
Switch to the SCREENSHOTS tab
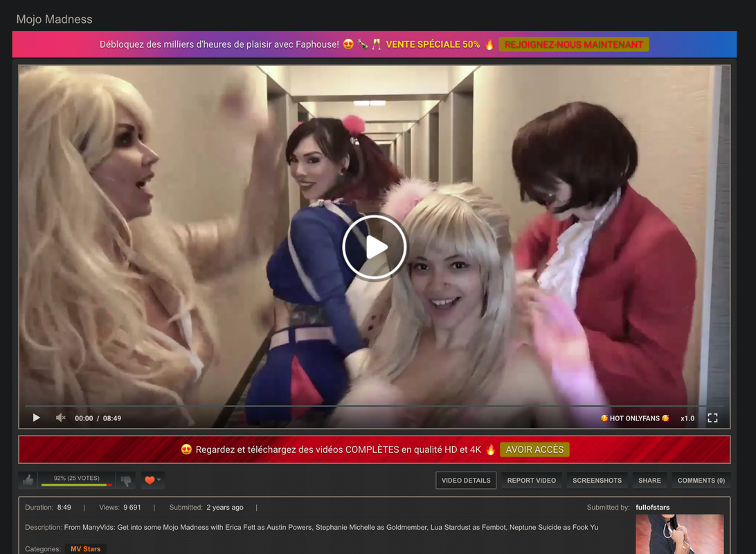[597, 480]
